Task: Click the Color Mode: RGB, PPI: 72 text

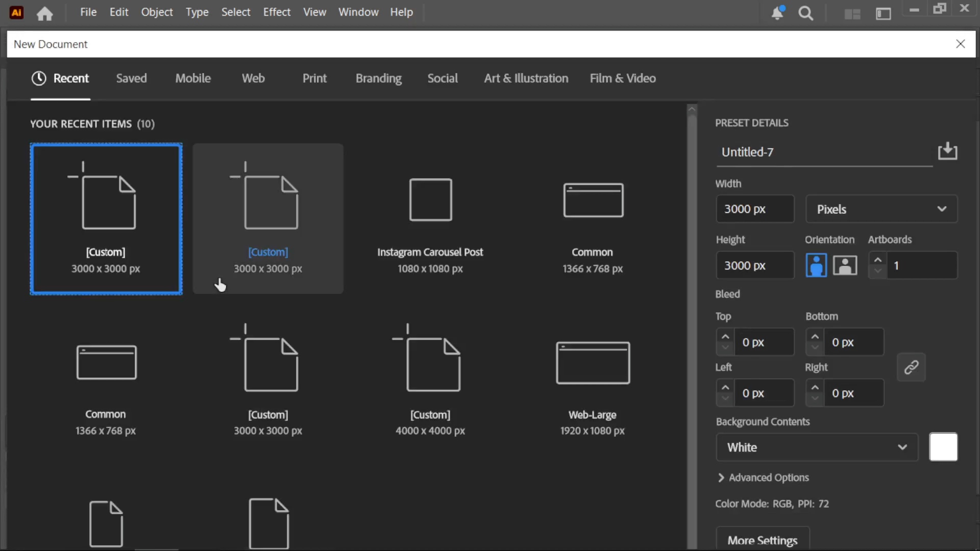Action: [x=772, y=504]
